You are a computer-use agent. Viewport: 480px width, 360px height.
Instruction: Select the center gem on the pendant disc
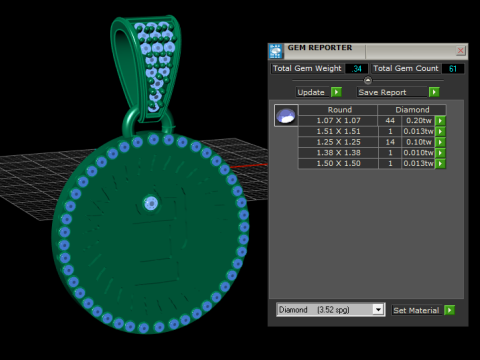(x=151, y=203)
